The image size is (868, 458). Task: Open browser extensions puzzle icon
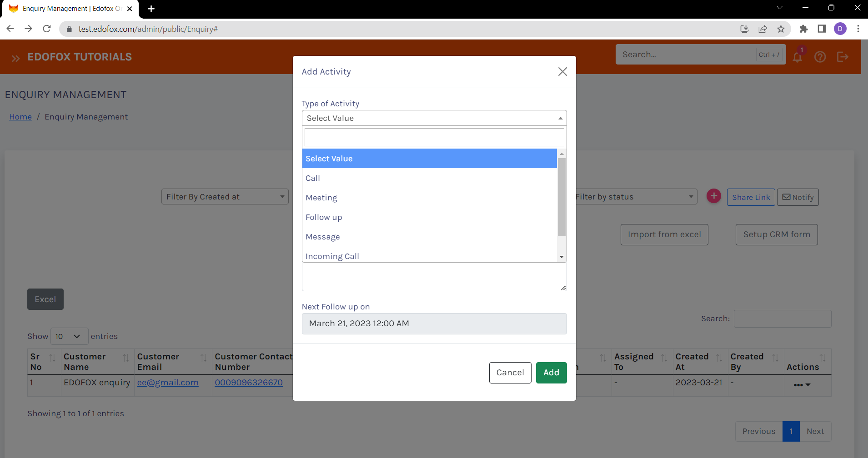tap(803, 29)
